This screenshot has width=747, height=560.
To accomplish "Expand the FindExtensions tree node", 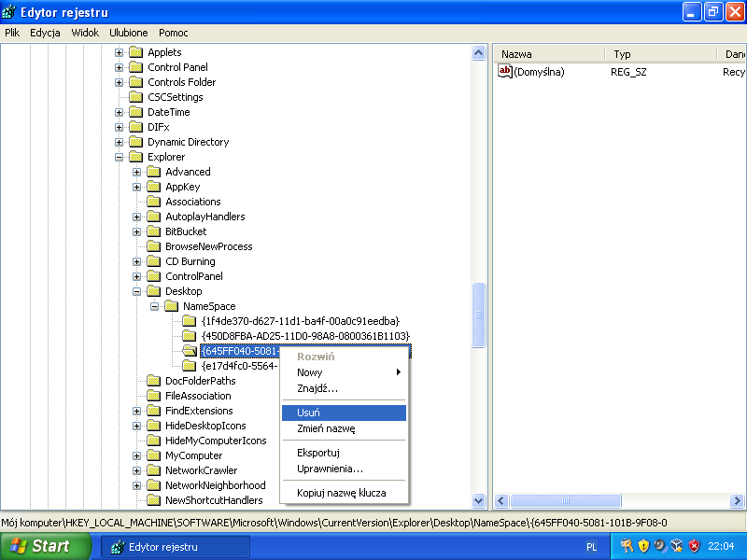I will pyautogui.click(x=136, y=411).
